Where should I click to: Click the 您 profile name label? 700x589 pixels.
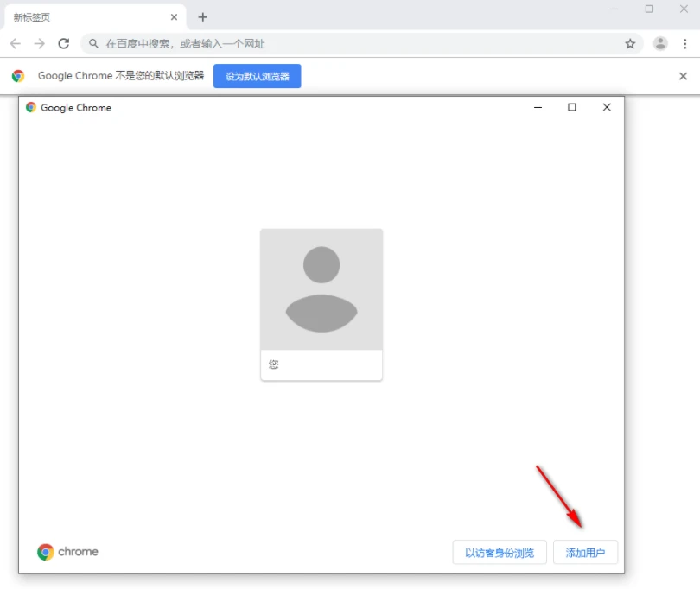[274, 364]
